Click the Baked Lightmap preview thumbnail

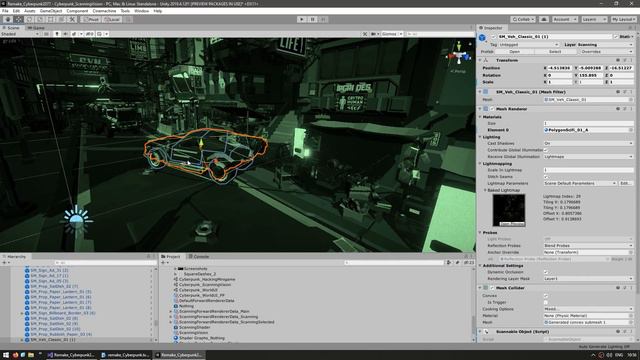click(x=509, y=210)
